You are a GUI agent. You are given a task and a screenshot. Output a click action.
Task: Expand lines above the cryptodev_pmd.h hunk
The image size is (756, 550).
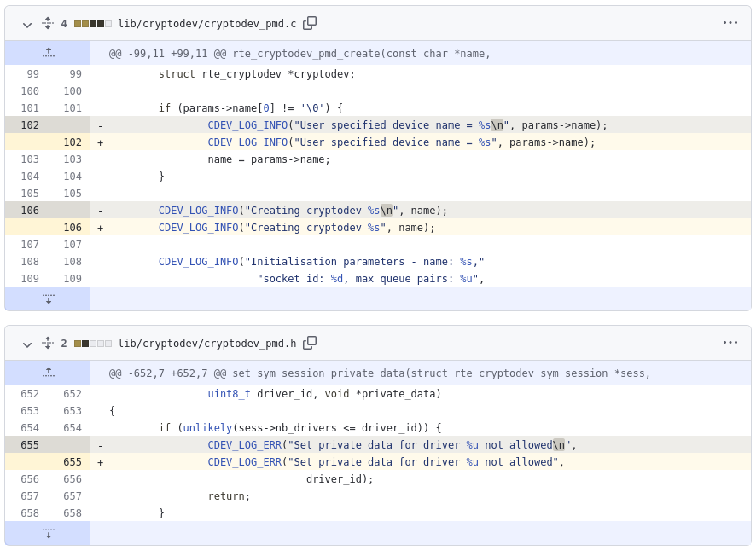[48, 373]
